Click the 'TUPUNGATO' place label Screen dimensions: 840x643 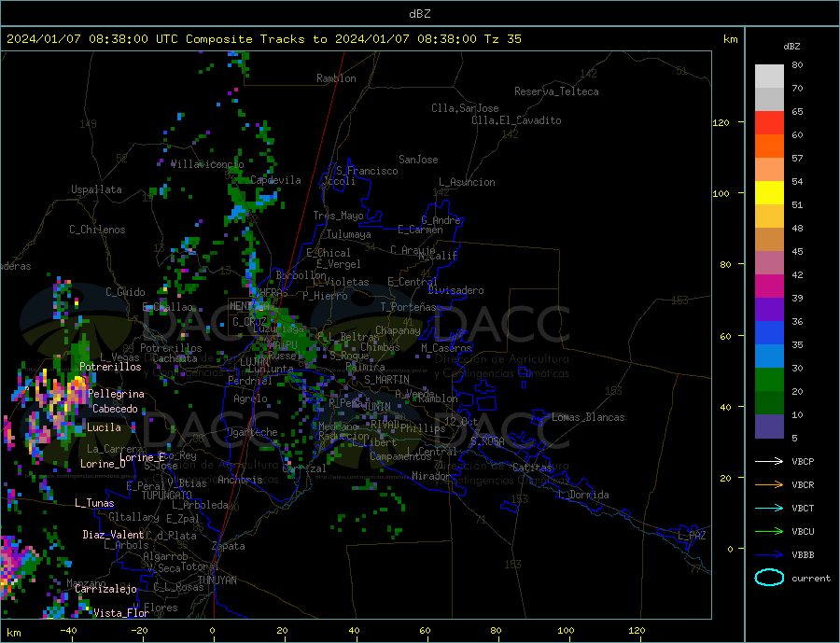click(166, 496)
